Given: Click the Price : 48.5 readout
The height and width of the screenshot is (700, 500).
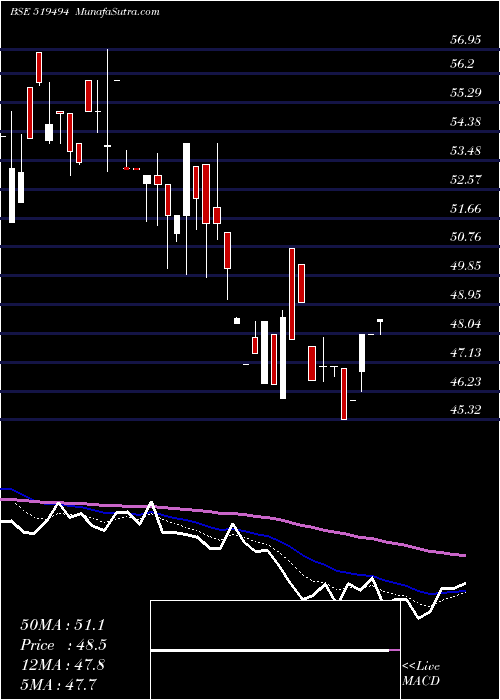Looking at the screenshot, I should tap(63, 645).
